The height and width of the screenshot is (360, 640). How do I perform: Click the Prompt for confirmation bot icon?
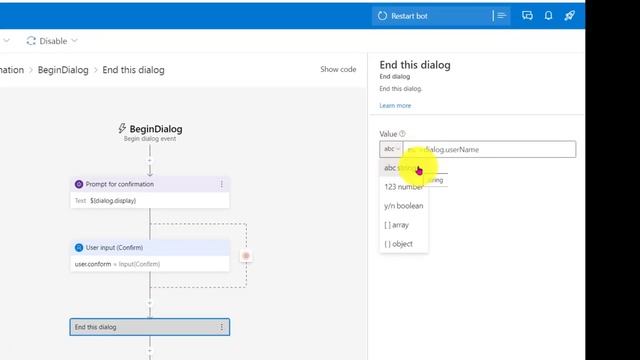(79, 184)
